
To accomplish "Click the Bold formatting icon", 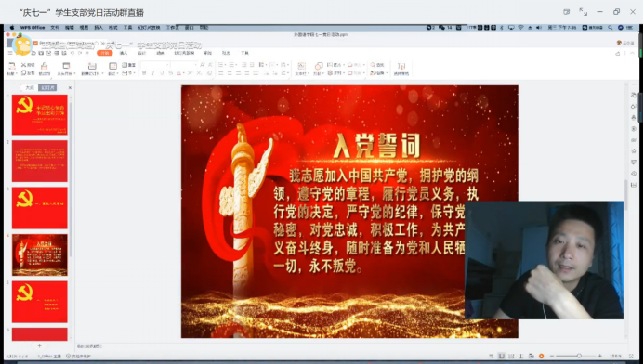I will point(144,73).
